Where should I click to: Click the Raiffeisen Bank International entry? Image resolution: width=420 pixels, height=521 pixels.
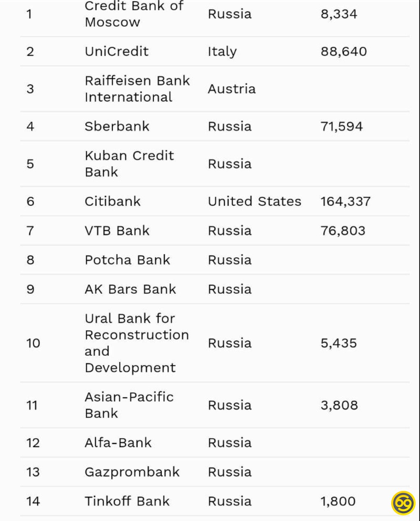pyautogui.click(x=137, y=89)
